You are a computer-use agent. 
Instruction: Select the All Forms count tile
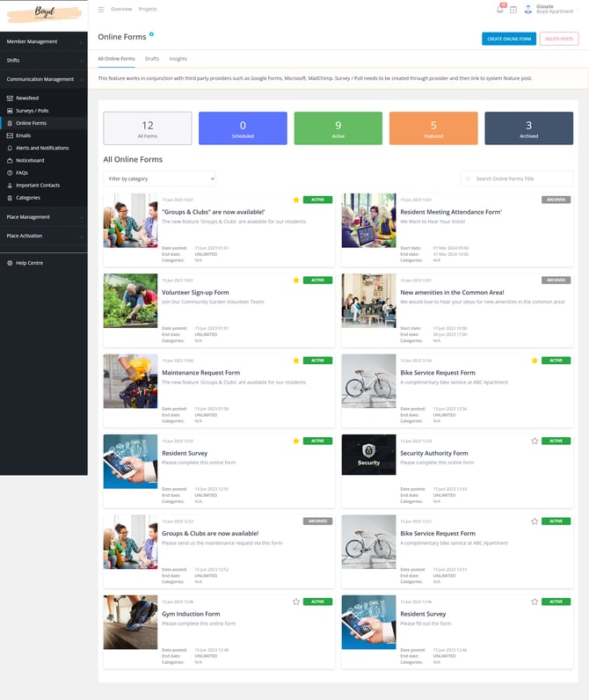[148, 128]
